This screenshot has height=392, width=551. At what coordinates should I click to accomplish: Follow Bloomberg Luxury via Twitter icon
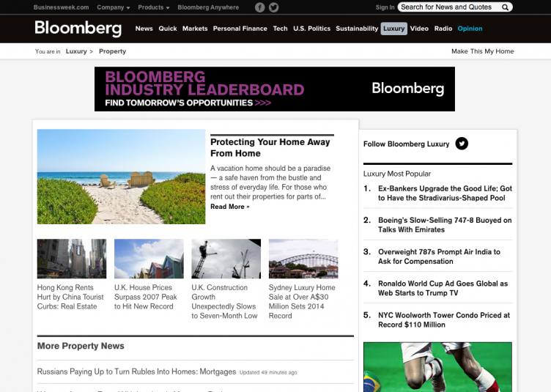click(x=462, y=144)
